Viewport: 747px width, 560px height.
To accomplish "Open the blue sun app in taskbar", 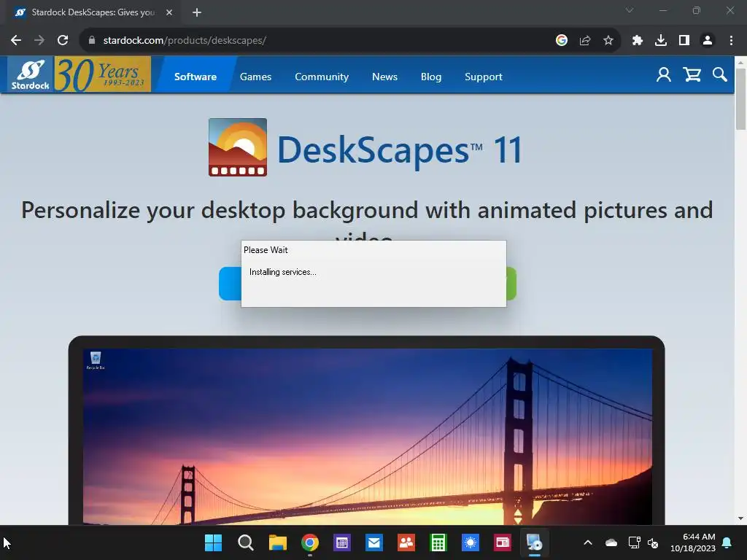I will (471, 542).
